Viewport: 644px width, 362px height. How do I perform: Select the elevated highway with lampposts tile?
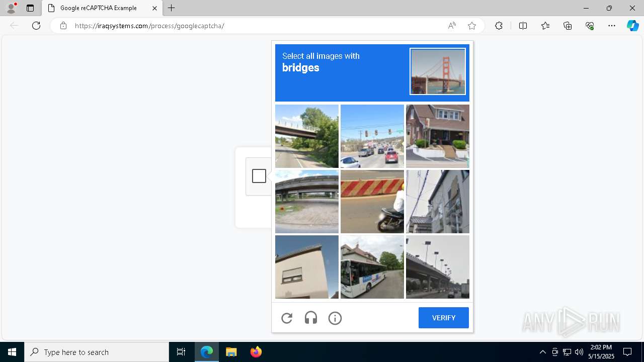[x=438, y=267]
